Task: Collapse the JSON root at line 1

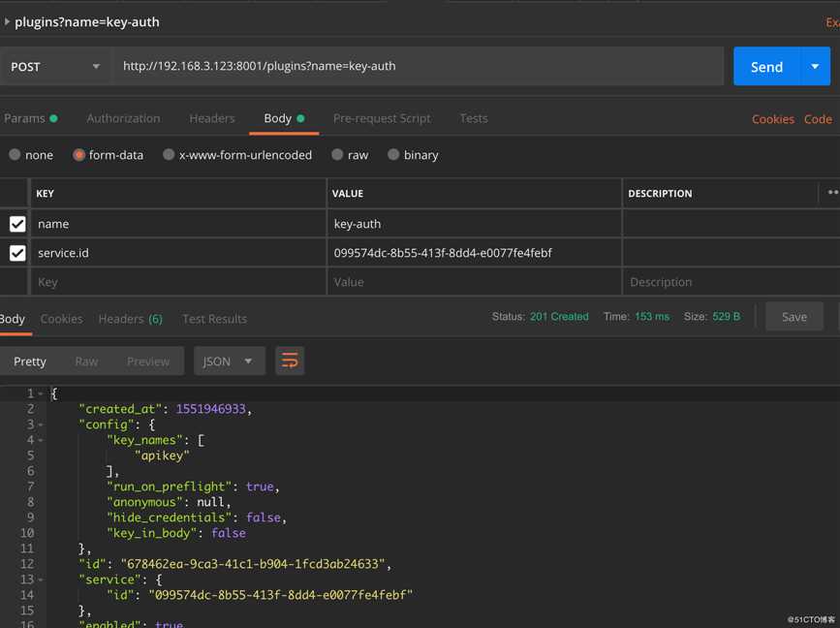Action: click(40, 393)
